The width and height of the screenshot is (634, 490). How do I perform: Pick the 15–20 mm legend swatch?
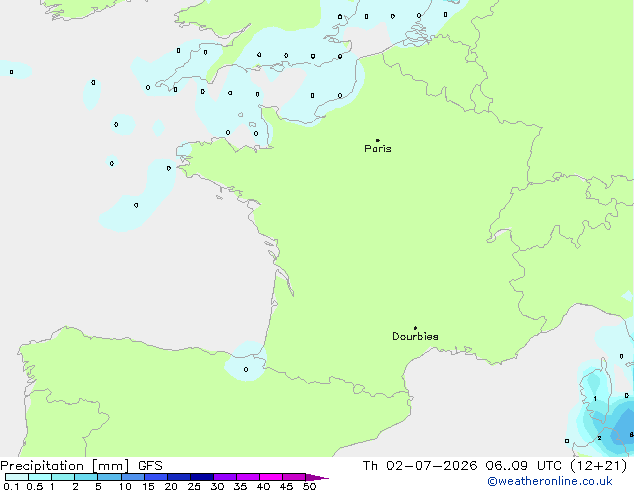point(156,477)
